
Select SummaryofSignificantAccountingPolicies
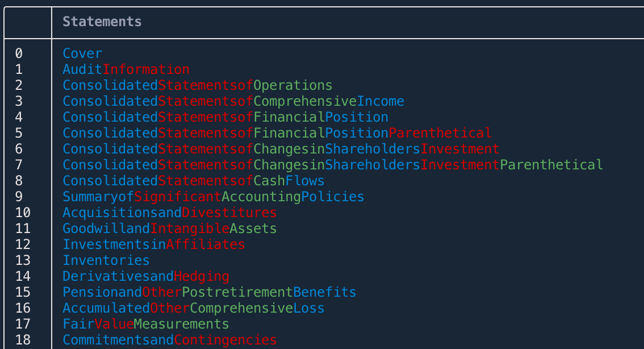(x=213, y=196)
